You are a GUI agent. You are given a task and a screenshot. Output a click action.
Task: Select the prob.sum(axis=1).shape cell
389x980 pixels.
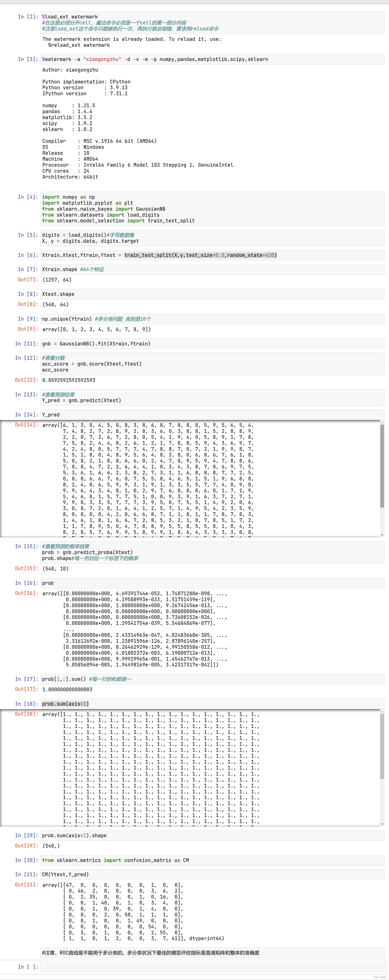coord(212,836)
